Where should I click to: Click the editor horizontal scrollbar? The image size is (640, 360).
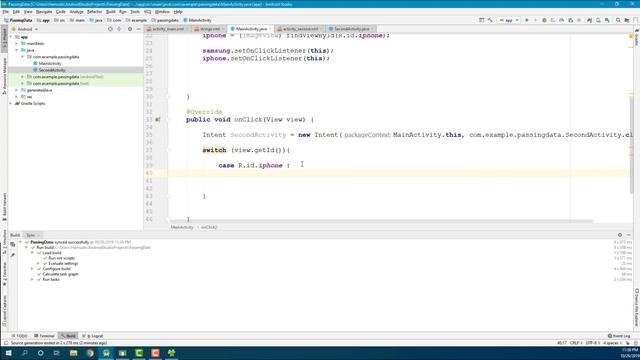coord(380,221)
